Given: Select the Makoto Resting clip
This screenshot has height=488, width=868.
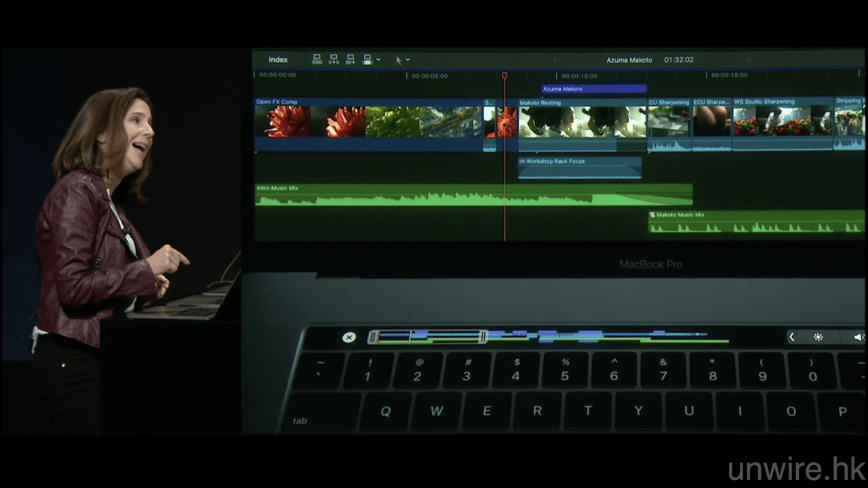Looking at the screenshot, I should (583, 125).
